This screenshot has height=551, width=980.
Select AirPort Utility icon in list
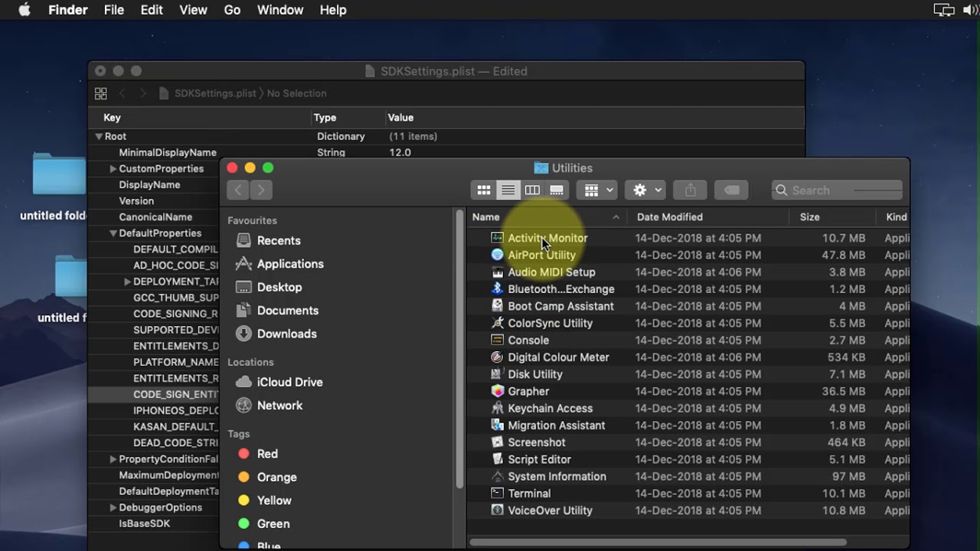[x=497, y=255]
